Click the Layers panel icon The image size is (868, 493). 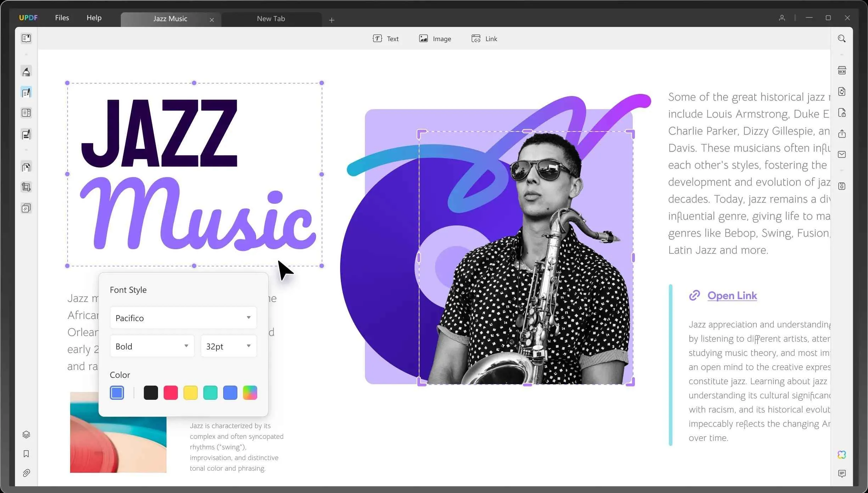pyautogui.click(x=26, y=434)
